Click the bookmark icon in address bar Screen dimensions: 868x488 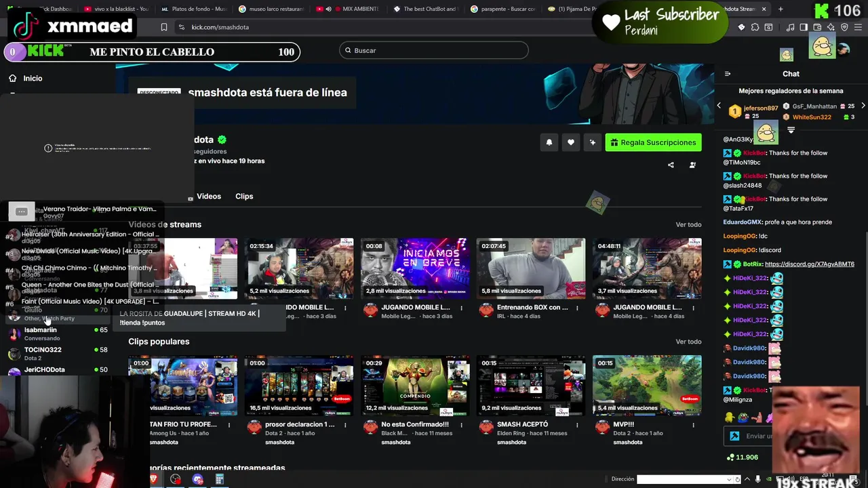coord(164,27)
